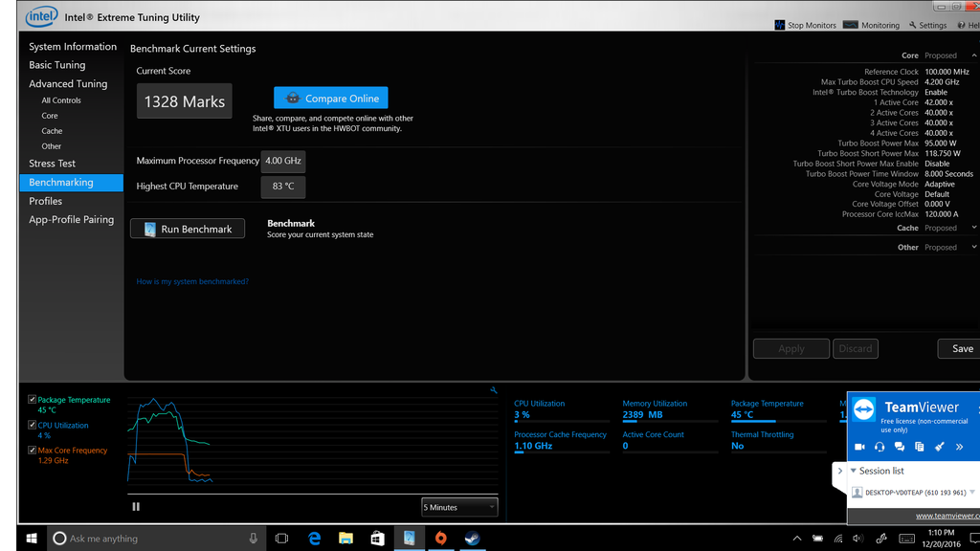Open the System Information section

point(73,46)
